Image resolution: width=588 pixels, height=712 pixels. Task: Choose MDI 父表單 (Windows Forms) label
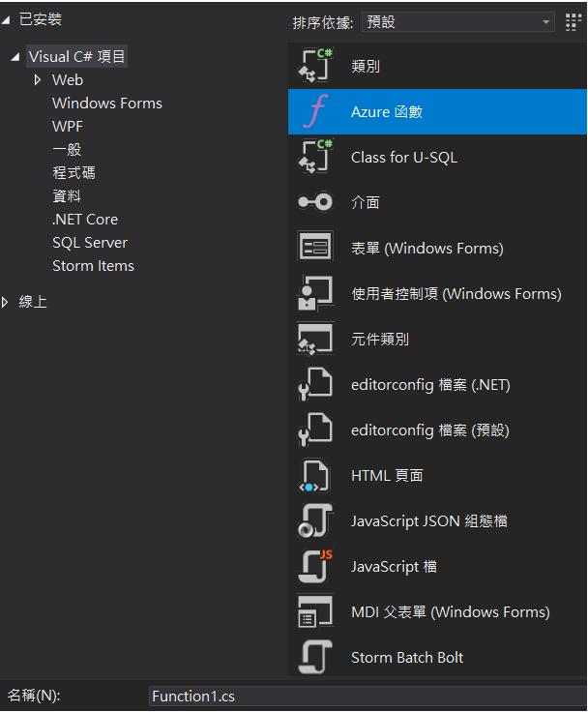(x=451, y=611)
